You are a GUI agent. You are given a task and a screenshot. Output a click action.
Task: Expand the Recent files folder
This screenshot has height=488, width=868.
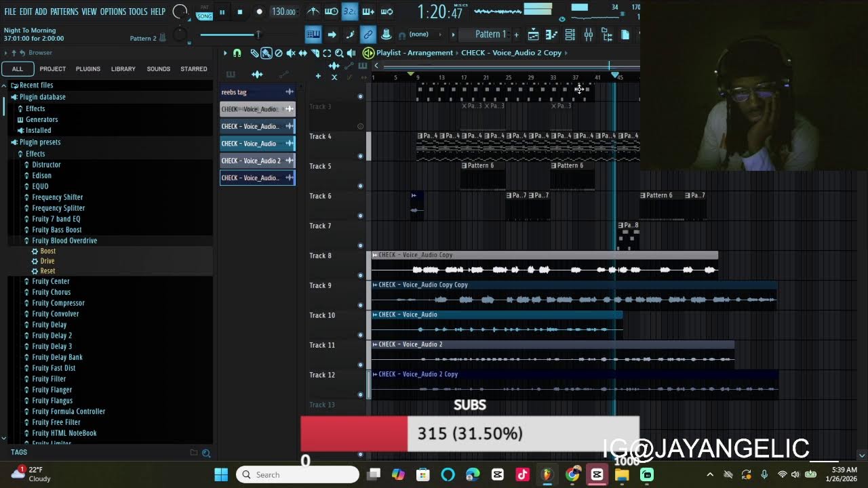(36, 85)
